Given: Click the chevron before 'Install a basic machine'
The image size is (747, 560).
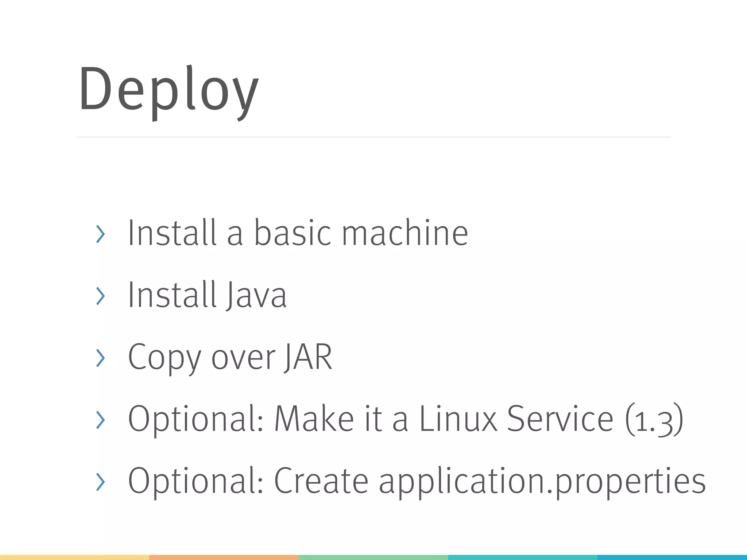Looking at the screenshot, I should pos(100,234).
